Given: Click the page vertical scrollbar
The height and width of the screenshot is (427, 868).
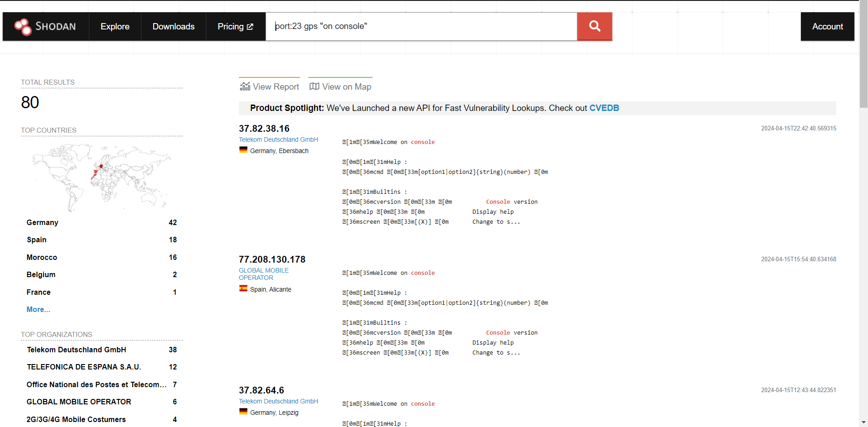Looking at the screenshot, I should click(863, 226).
